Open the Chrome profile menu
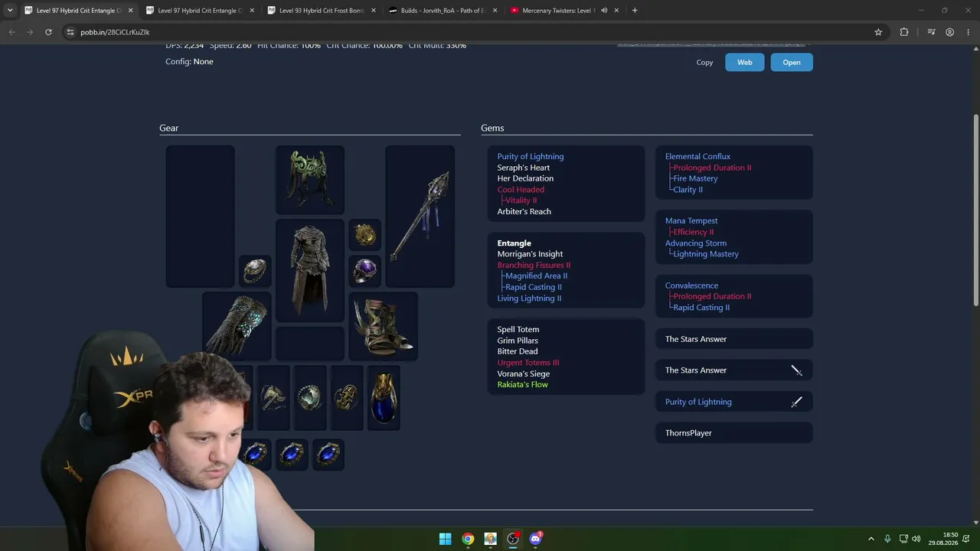980x551 pixels. click(949, 32)
